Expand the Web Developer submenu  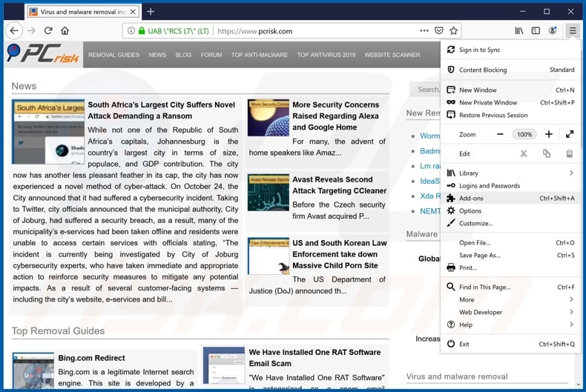point(510,312)
